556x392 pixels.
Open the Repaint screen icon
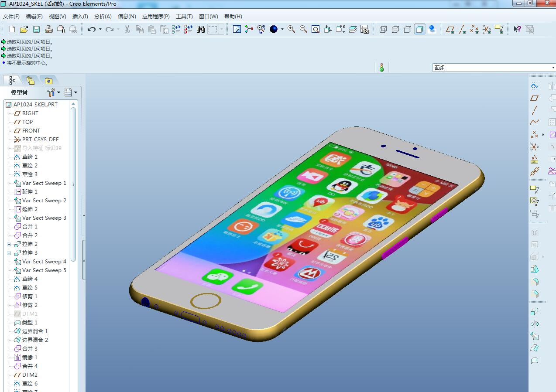pos(237,29)
